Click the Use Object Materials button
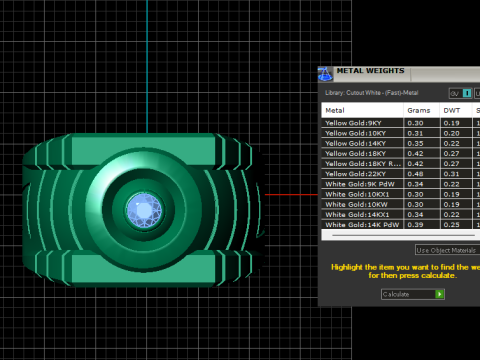Screen dimensions: 480x360 pyautogui.click(x=447, y=250)
